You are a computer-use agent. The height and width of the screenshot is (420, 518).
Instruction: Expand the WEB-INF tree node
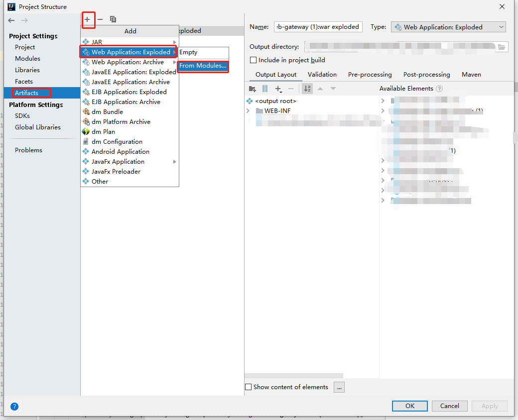point(248,110)
